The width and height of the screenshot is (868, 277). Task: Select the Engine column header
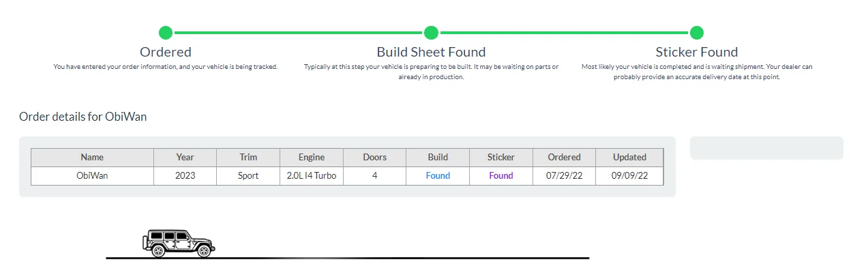pyautogui.click(x=312, y=157)
